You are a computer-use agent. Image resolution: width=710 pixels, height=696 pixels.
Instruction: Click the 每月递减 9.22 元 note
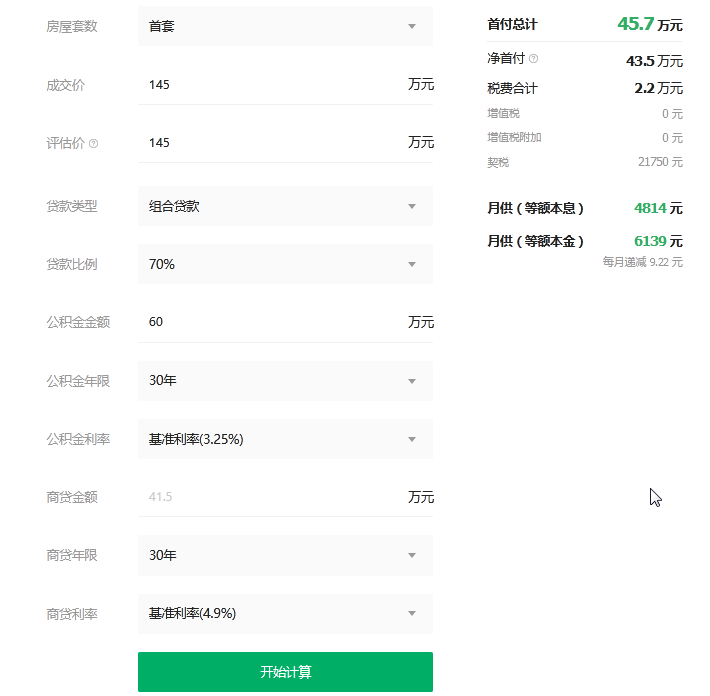coord(642,262)
